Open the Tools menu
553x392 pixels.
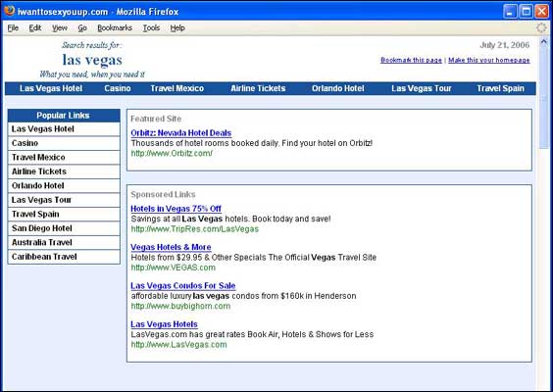(151, 27)
